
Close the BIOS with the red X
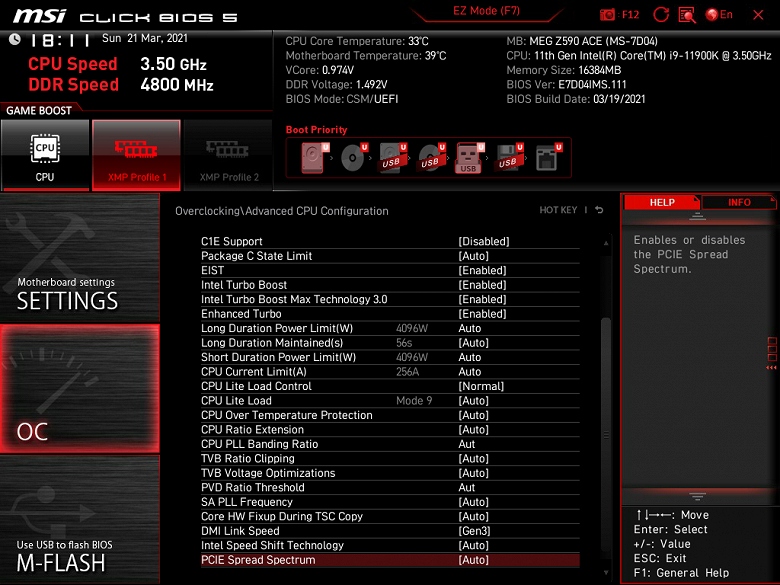pos(758,15)
